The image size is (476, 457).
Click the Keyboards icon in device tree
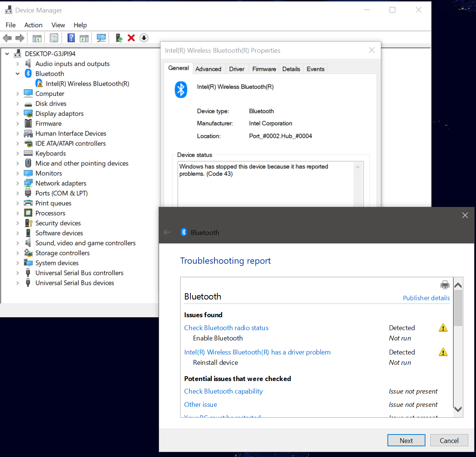(28, 153)
